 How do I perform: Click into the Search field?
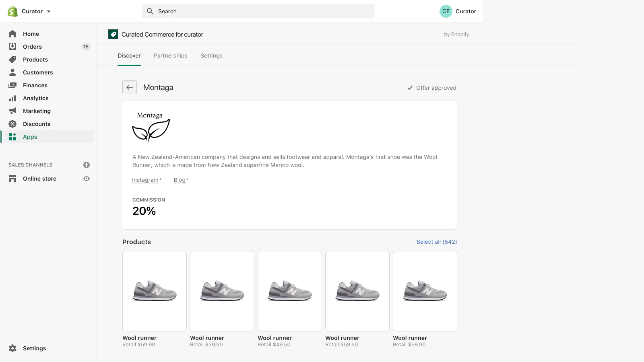coord(258,11)
